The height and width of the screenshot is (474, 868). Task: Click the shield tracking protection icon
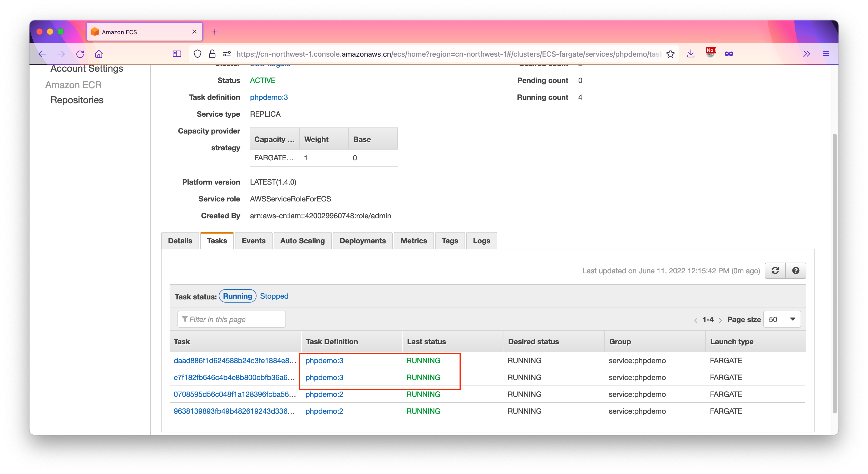coord(198,54)
